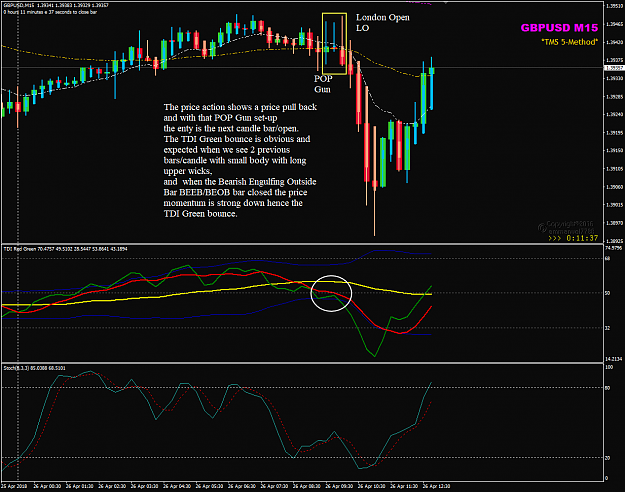Screen dimensions: 625x492
Task: Click the line 'TDI Green bounce.' ending the note
Action: pyautogui.click(x=200, y=214)
